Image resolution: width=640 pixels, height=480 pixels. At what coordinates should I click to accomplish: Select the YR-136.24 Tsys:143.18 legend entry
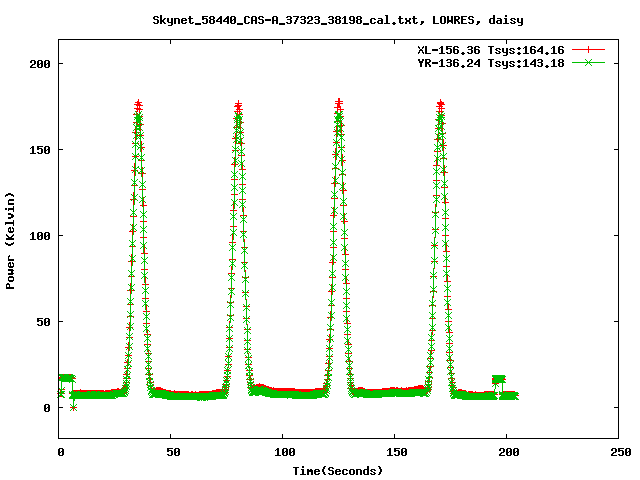(x=491, y=63)
